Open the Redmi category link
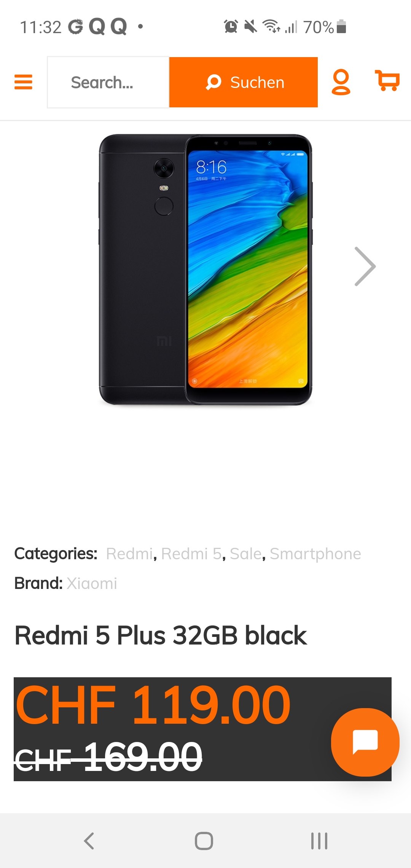The image size is (411, 868). pos(129,554)
